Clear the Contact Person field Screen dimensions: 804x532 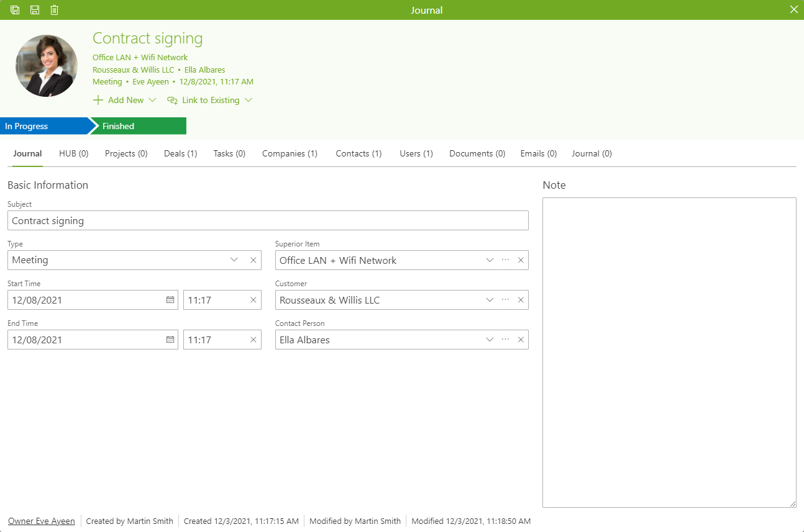click(521, 340)
